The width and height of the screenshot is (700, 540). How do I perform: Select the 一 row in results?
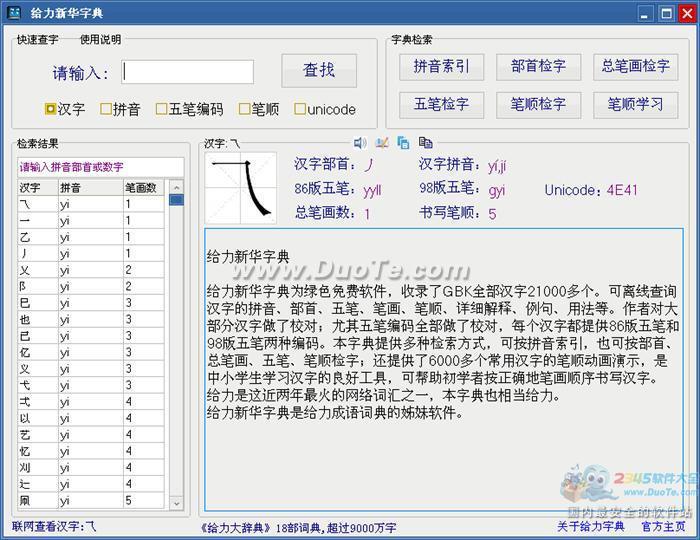pos(91,220)
